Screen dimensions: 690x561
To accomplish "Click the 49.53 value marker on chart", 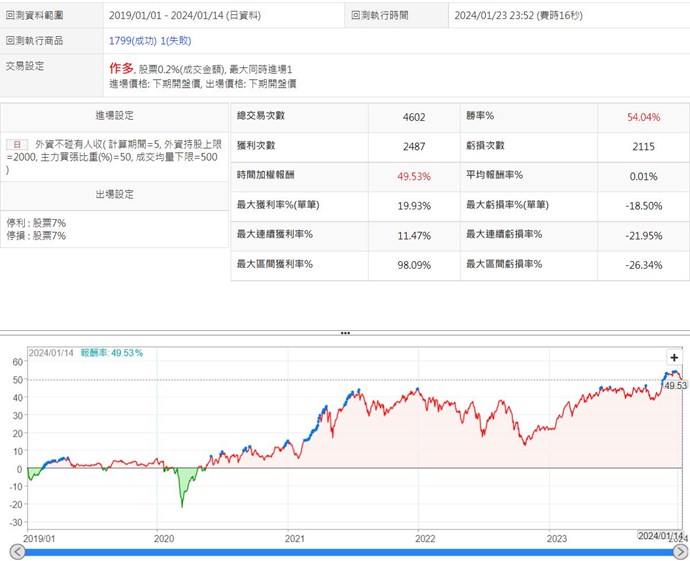I will click(676, 384).
